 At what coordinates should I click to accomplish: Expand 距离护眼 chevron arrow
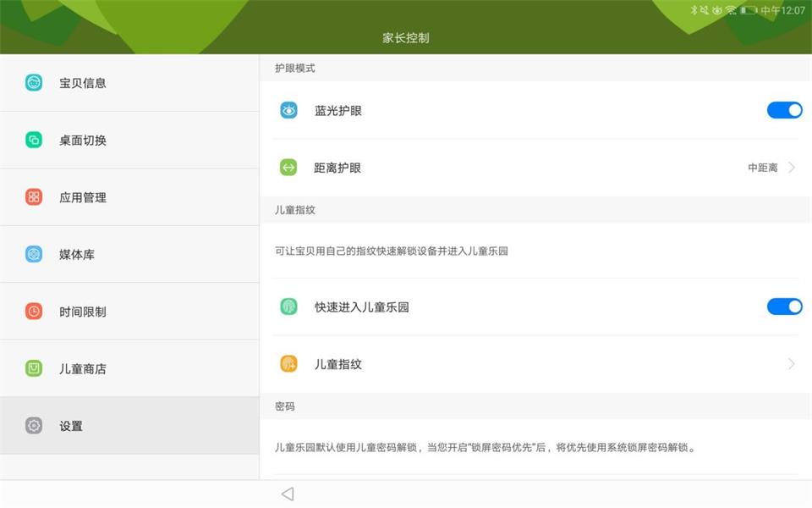pyautogui.click(x=792, y=168)
